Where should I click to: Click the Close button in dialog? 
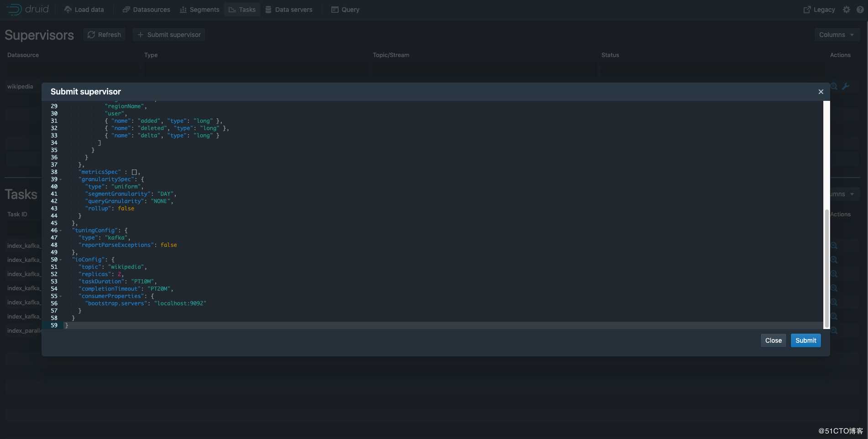pos(773,340)
